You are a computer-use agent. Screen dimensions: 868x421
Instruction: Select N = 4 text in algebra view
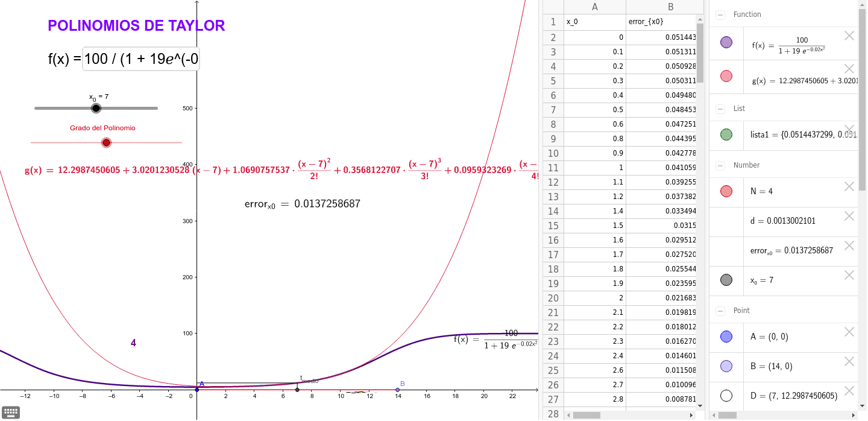pyautogui.click(x=761, y=191)
